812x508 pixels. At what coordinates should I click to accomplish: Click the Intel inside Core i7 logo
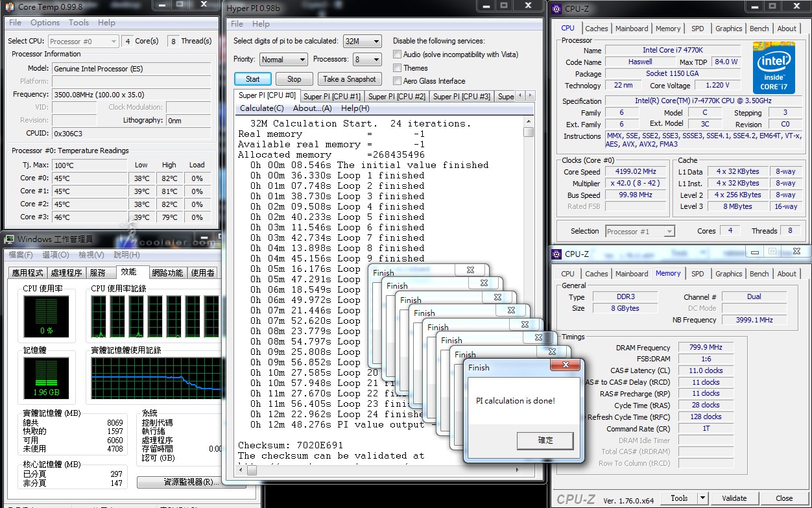774,67
